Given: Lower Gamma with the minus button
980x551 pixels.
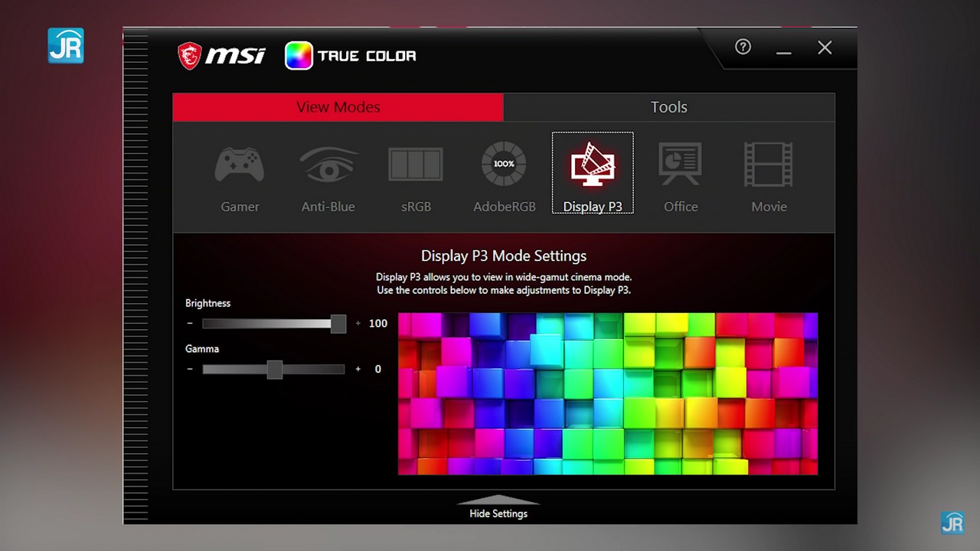Looking at the screenshot, I should pos(190,369).
